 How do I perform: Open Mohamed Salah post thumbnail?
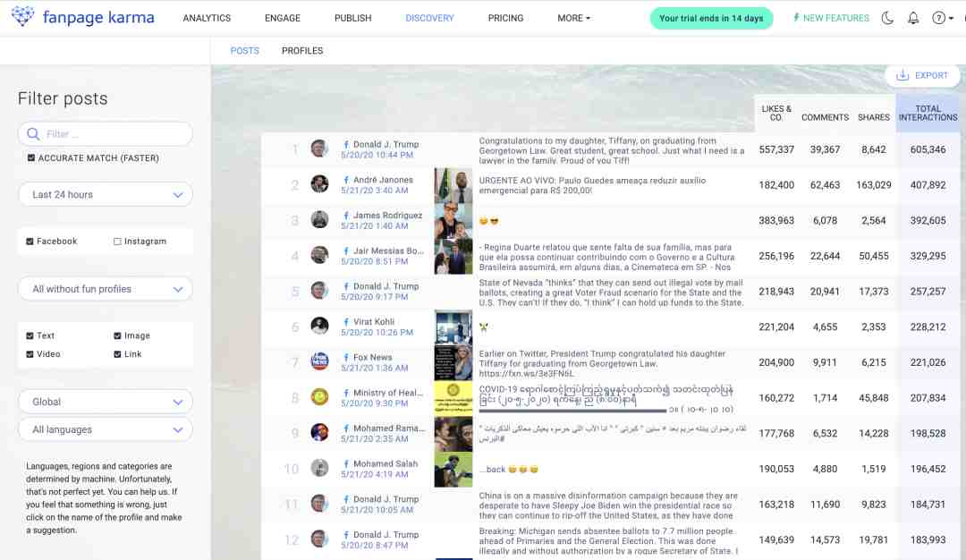[x=453, y=469]
